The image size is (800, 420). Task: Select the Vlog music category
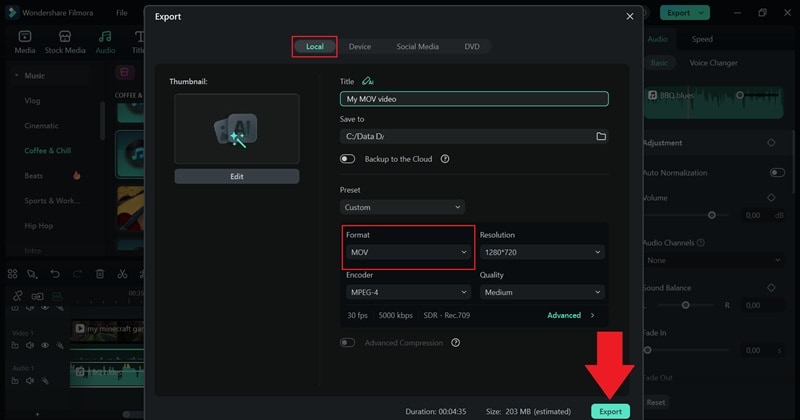coord(32,101)
